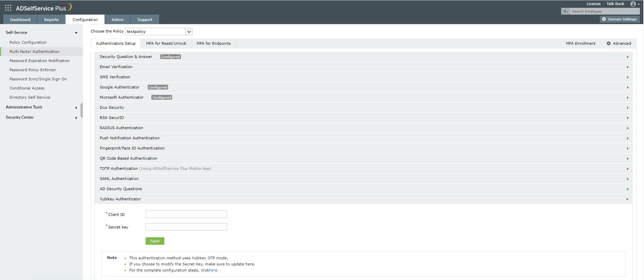Viewport: 644px width, 280px height.
Task: Expand Duo Security row arrow
Action: pos(628,108)
